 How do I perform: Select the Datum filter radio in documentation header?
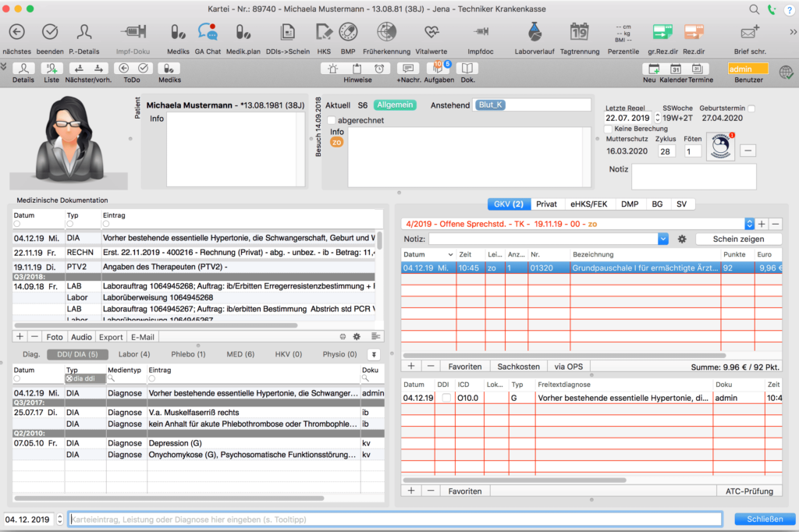pos(17,224)
